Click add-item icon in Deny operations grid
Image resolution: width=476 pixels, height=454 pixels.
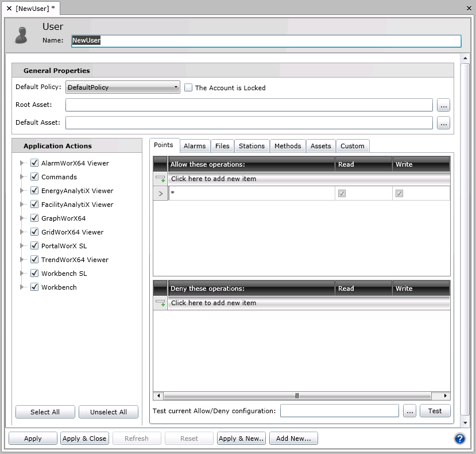(x=160, y=303)
